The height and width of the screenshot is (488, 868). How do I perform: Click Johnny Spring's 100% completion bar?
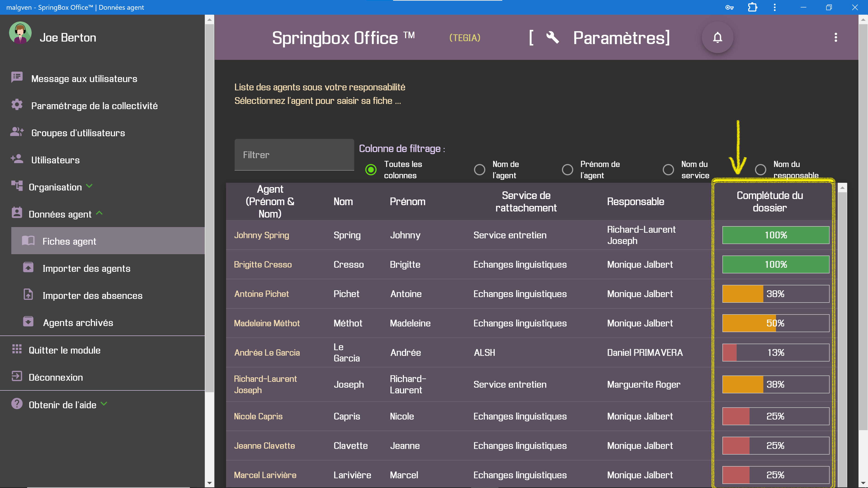(x=776, y=235)
